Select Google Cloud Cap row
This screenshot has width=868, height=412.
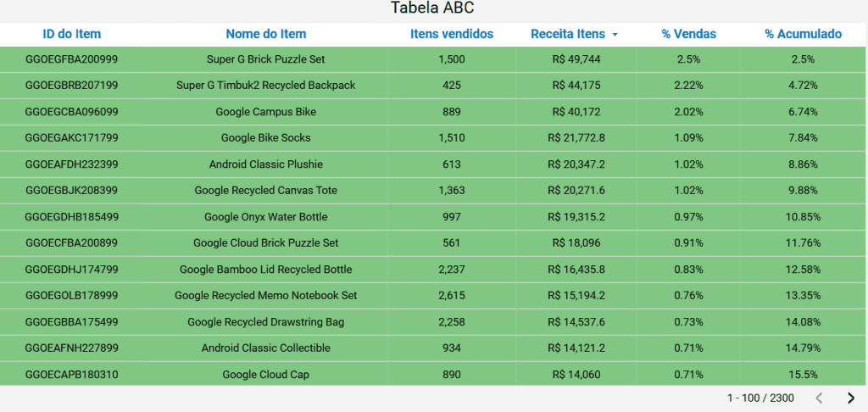point(266,375)
